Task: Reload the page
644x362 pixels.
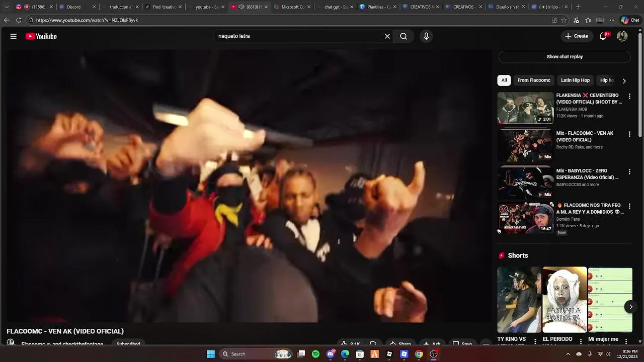Action: click(x=19, y=20)
